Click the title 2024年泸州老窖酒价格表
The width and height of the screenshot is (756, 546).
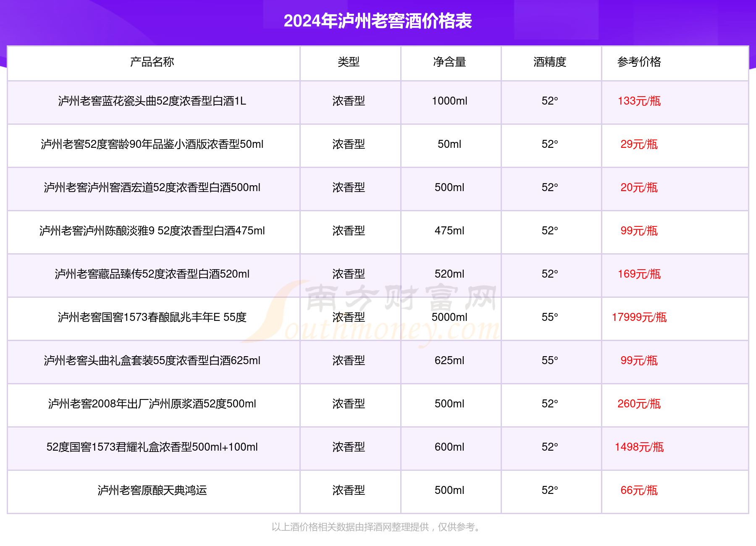click(x=378, y=21)
